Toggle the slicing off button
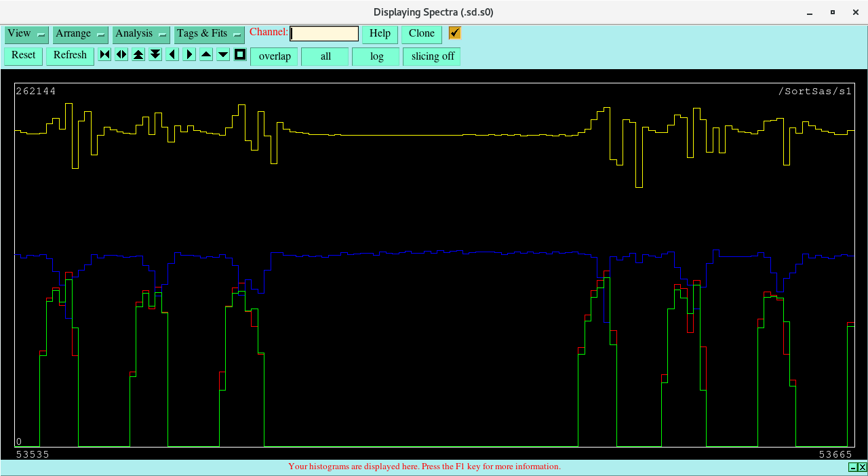Image resolution: width=868 pixels, height=476 pixels. pyautogui.click(x=432, y=56)
